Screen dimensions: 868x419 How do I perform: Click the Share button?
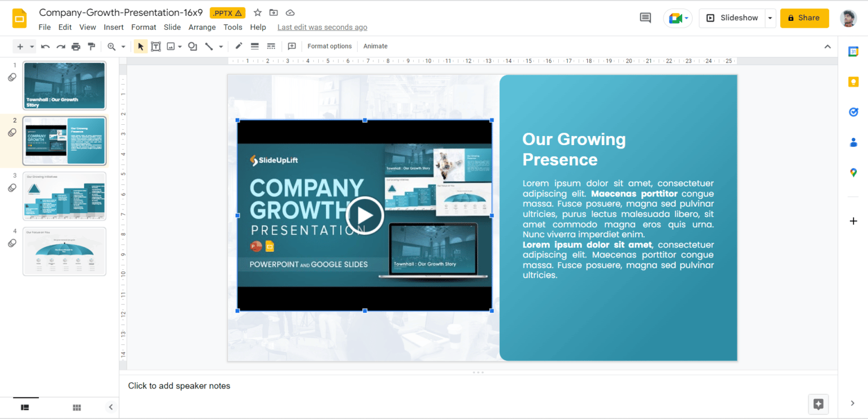pos(804,18)
